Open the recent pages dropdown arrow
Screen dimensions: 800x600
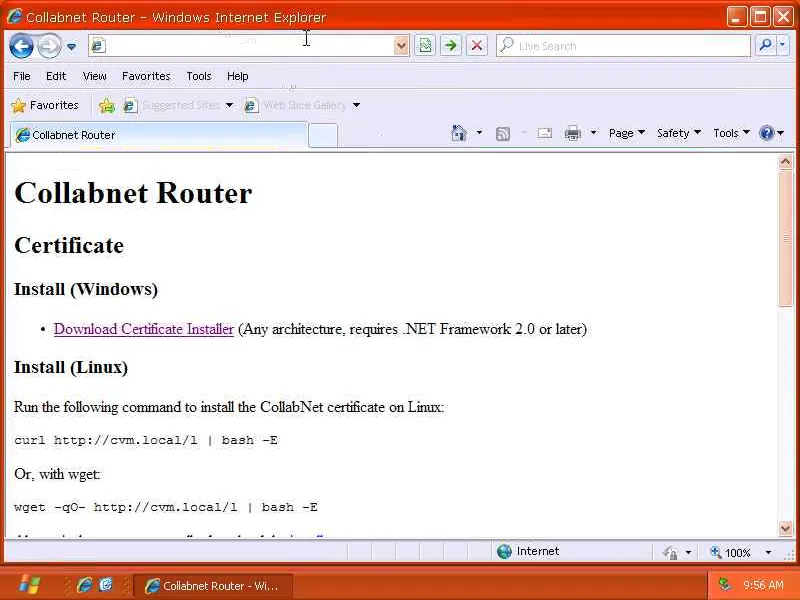click(x=71, y=47)
